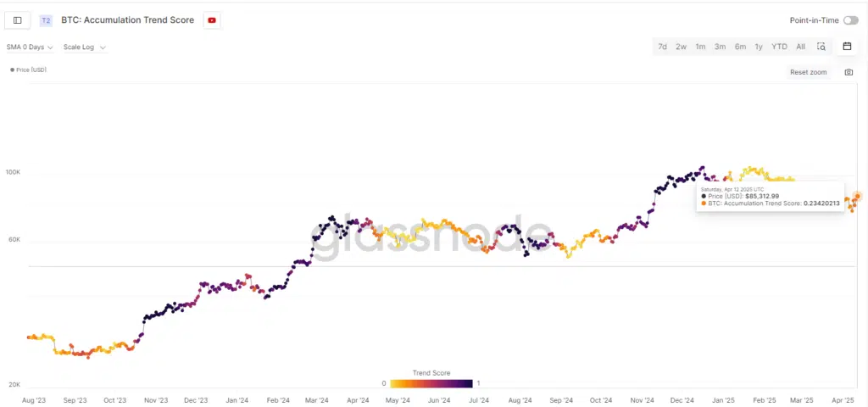868x407 pixels.
Task: Click the Apr 12 2025 orange data point
Action: (x=858, y=196)
